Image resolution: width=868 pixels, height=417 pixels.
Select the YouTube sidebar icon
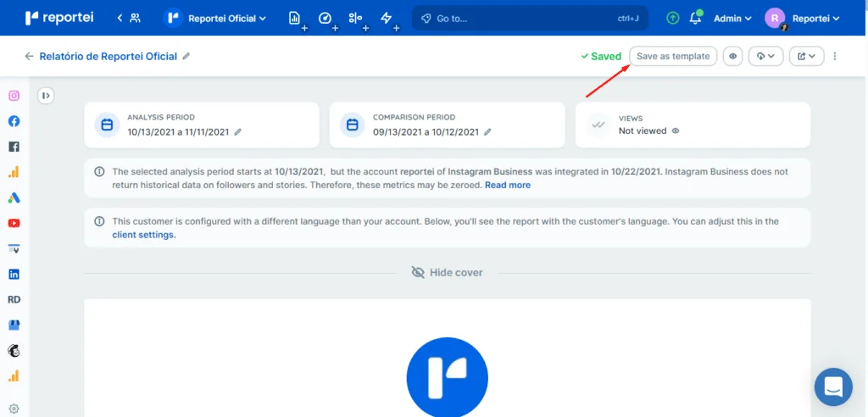pos(14,223)
